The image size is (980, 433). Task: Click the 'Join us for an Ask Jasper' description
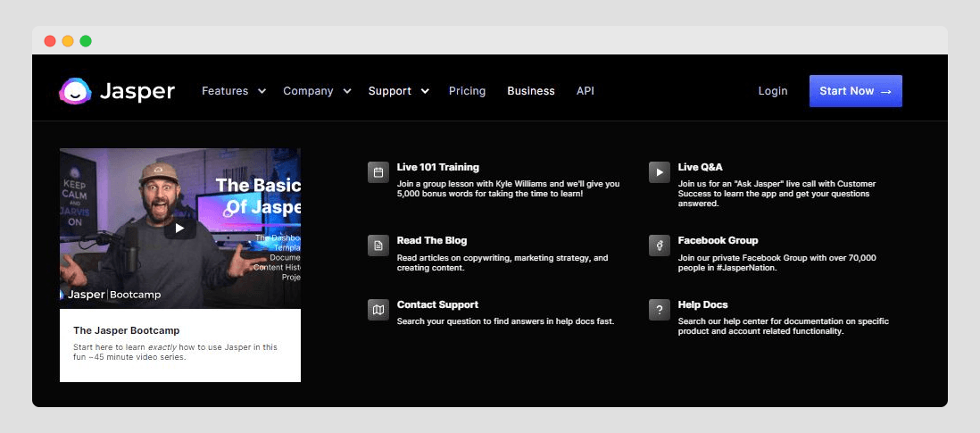pyautogui.click(x=777, y=194)
